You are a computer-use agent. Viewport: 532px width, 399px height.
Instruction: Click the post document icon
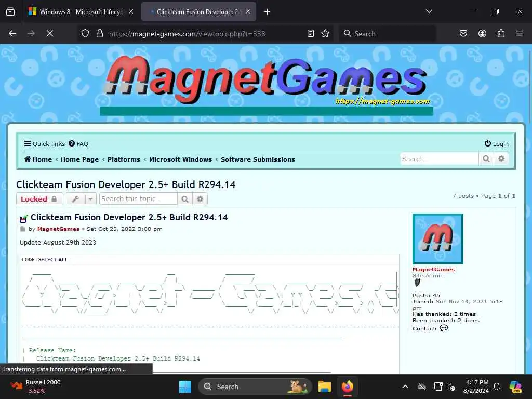[23, 229]
